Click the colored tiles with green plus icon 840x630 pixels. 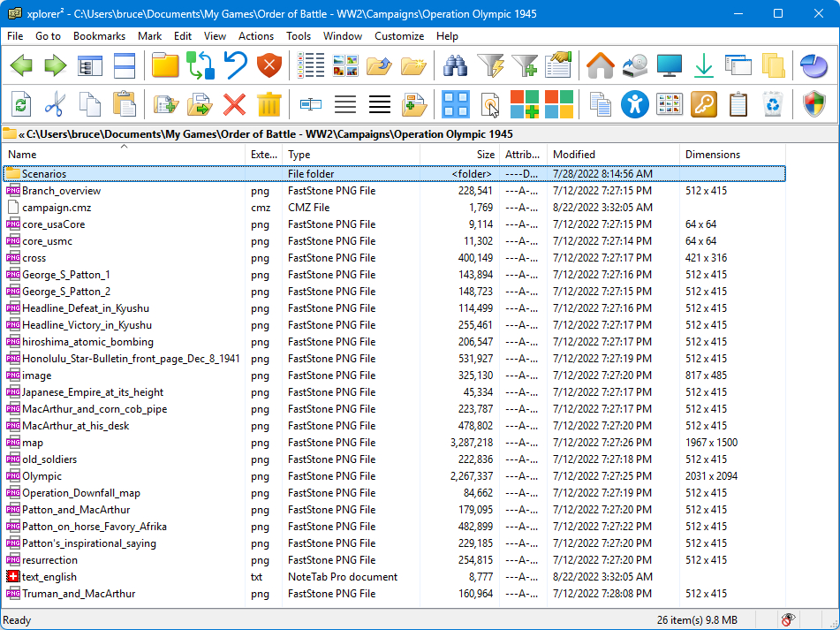pos(525,104)
